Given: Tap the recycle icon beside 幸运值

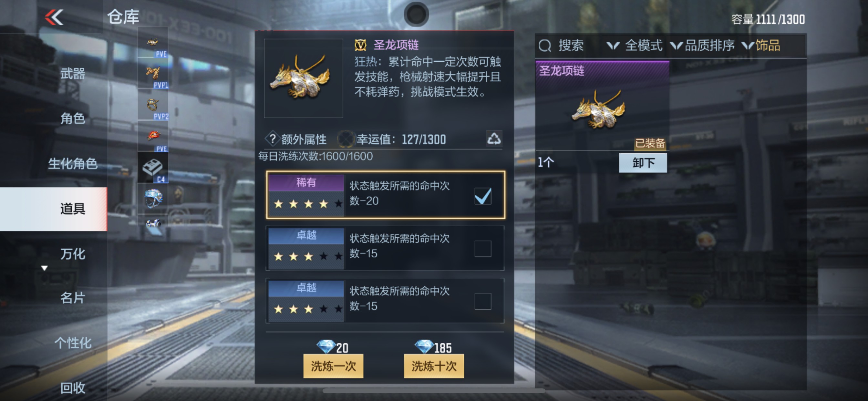Looking at the screenshot, I should click(x=494, y=139).
